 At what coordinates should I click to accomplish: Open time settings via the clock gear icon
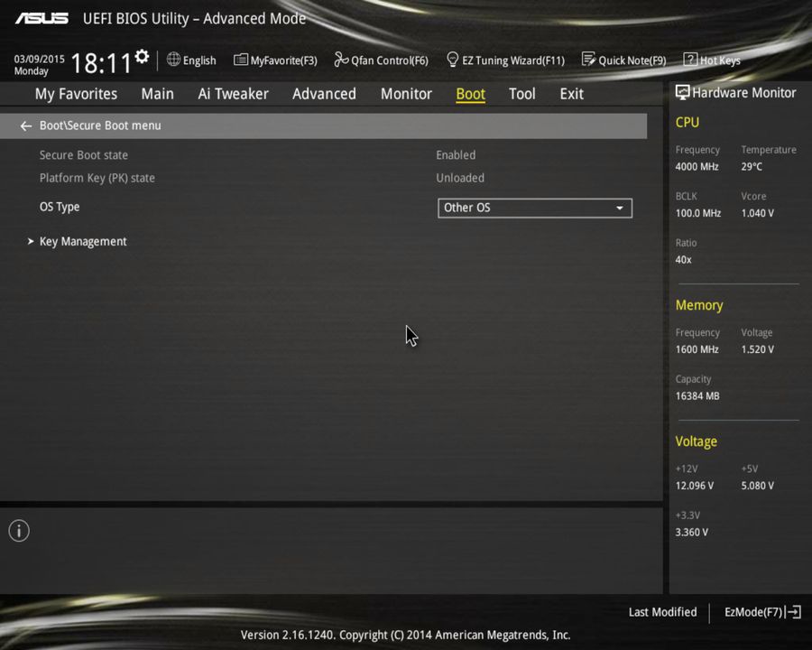pos(141,54)
